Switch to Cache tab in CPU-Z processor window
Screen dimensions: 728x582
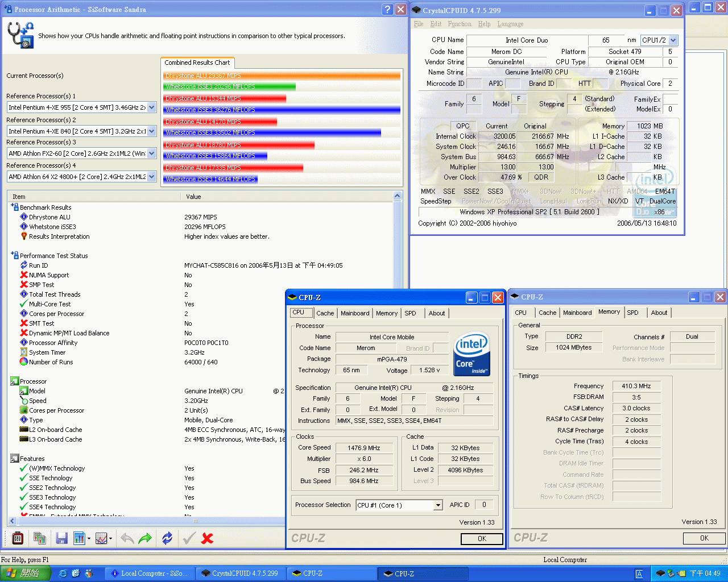325,313
